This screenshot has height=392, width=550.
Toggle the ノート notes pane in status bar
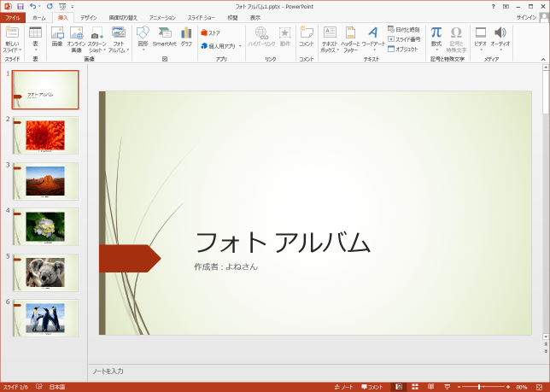click(344, 387)
